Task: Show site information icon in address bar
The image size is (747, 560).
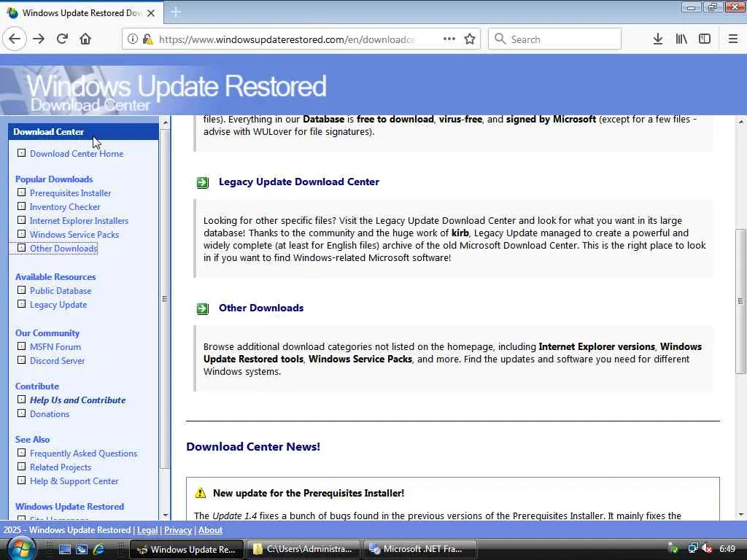Action: 133,39
